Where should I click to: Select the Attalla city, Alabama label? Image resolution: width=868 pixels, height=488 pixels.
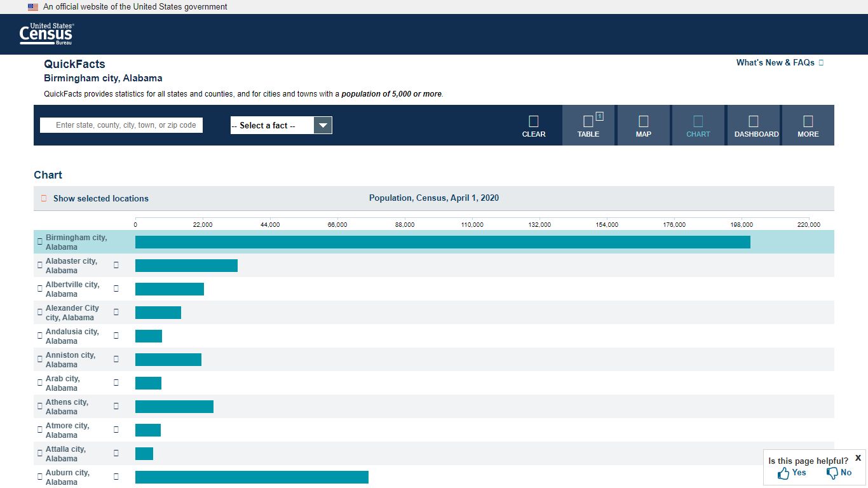coord(65,454)
